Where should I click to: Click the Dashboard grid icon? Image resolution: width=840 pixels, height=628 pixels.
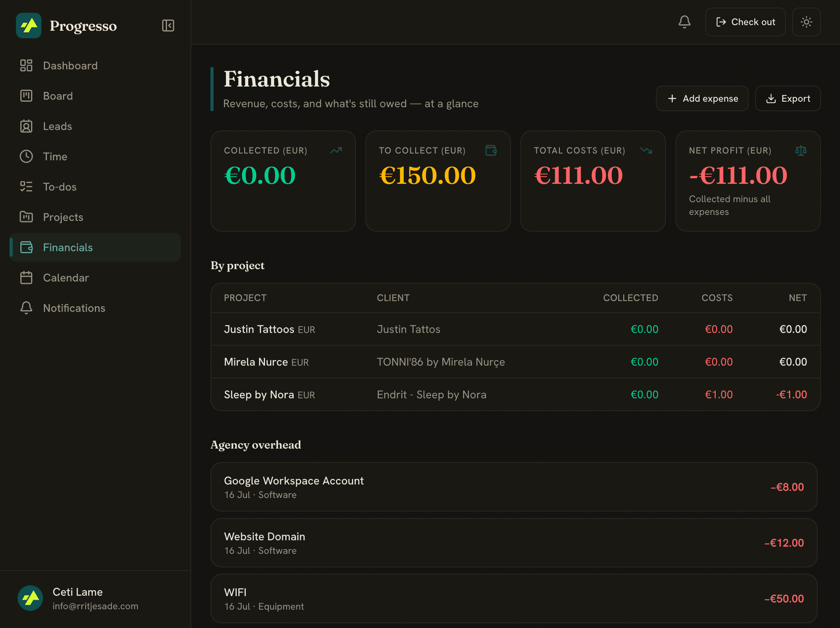(26, 65)
